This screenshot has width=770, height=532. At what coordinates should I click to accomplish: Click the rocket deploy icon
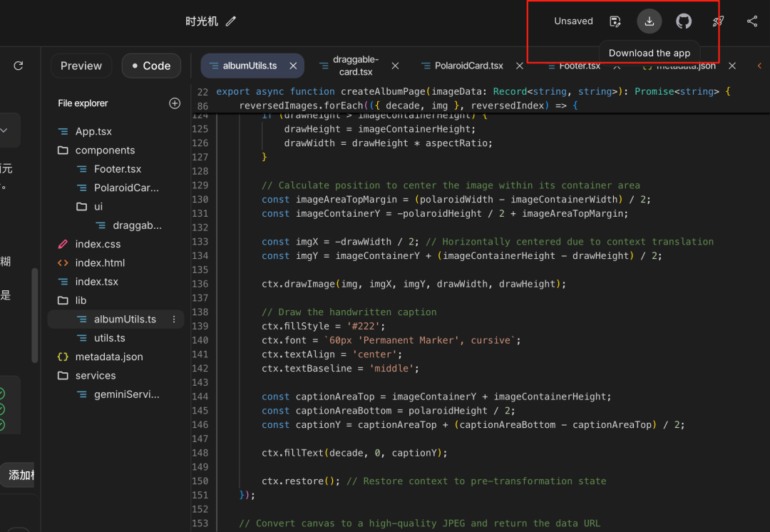[x=718, y=21]
